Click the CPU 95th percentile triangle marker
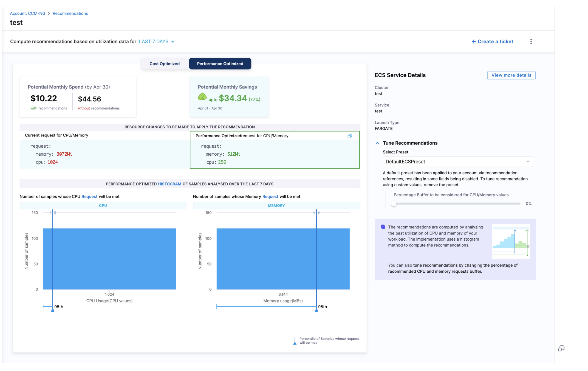Screen dimensions: 588x371 pyautogui.click(x=53, y=310)
